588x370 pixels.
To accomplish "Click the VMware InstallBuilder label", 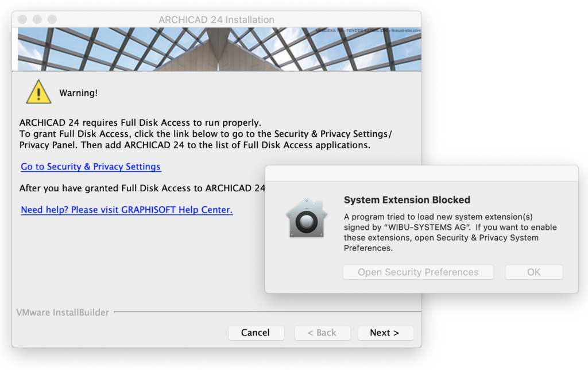I will pyautogui.click(x=63, y=313).
